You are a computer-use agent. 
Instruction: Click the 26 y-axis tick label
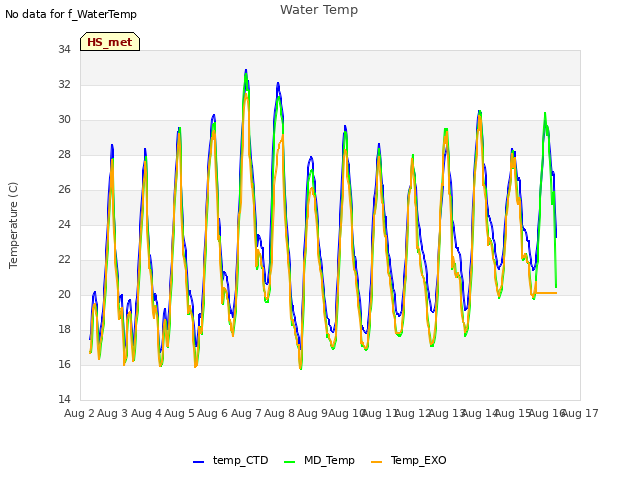point(64,189)
